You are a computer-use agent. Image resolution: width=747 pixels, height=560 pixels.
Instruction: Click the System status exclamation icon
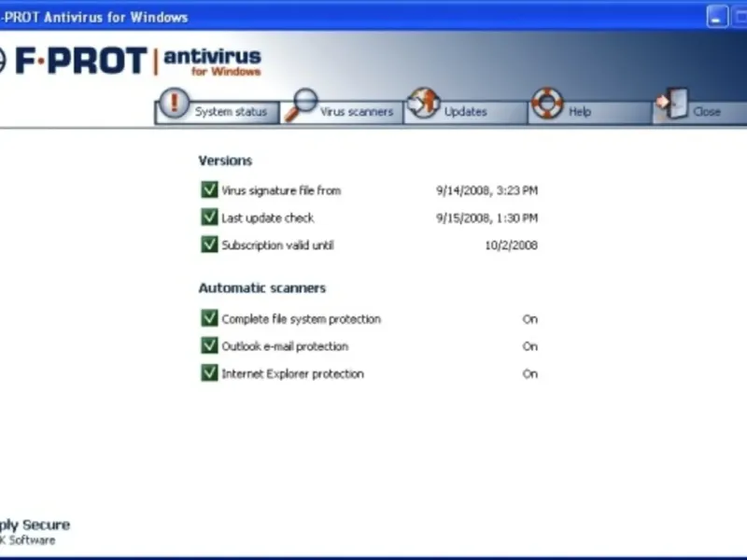point(174,104)
